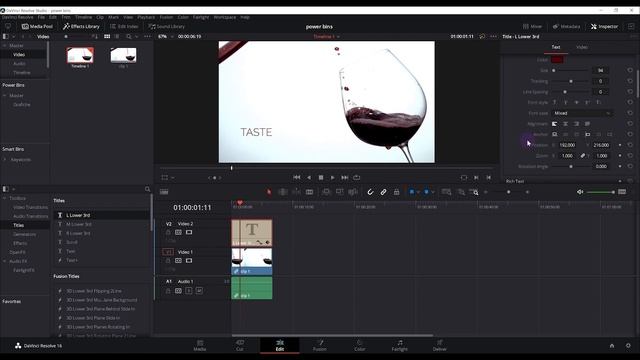Toggle the Inspector panel

coord(604,26)
